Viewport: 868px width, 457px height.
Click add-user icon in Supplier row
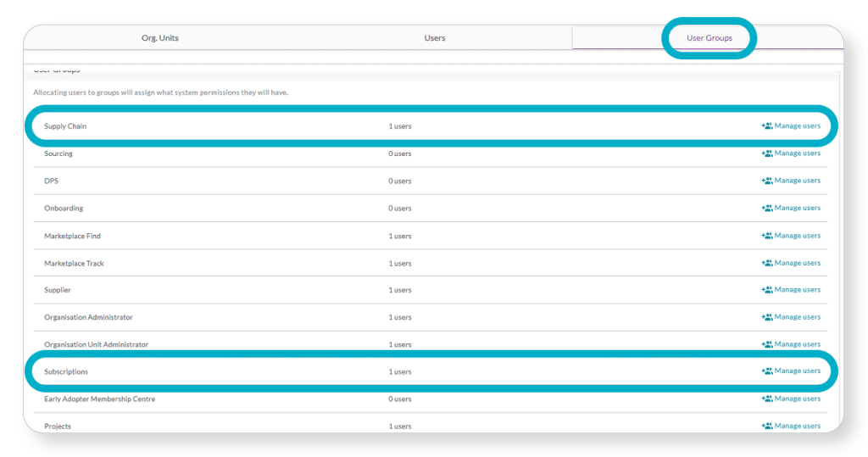(x=766, y=290)
